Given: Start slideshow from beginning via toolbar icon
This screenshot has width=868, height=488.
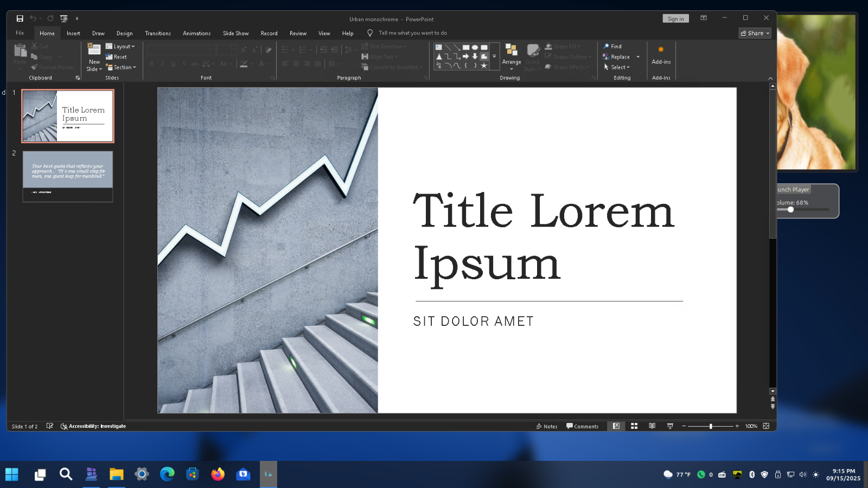Looking at the screenshot, I should tap(64, 18).
